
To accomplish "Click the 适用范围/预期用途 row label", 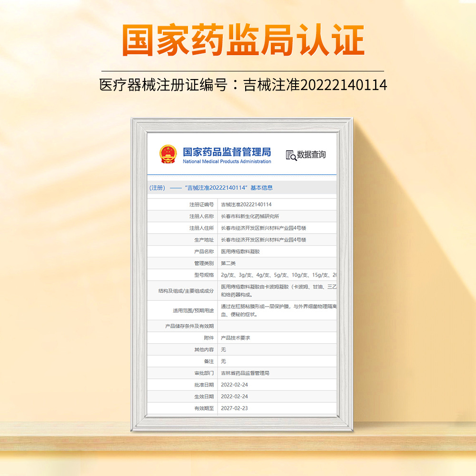I will point(193,310).
